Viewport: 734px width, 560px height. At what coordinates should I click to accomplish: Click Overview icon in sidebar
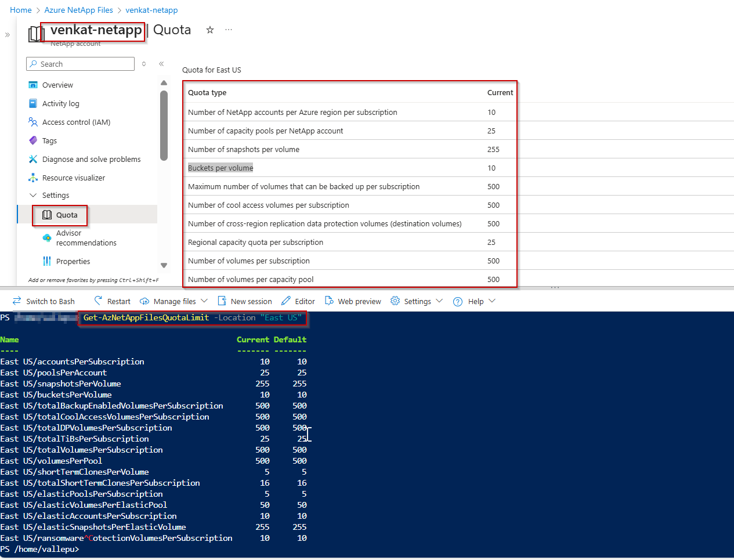pos(33,85)
